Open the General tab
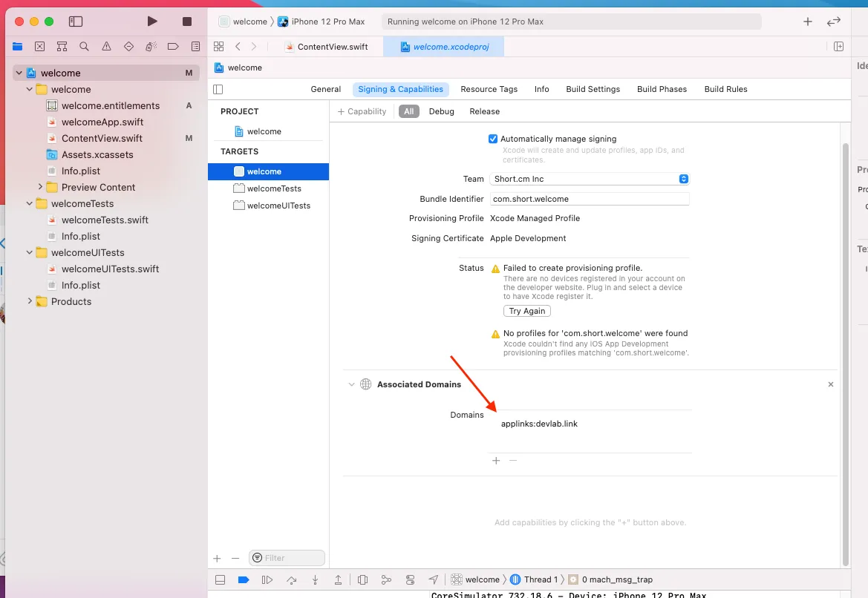Viewport: 868px width, 598px height. [325, 89]
